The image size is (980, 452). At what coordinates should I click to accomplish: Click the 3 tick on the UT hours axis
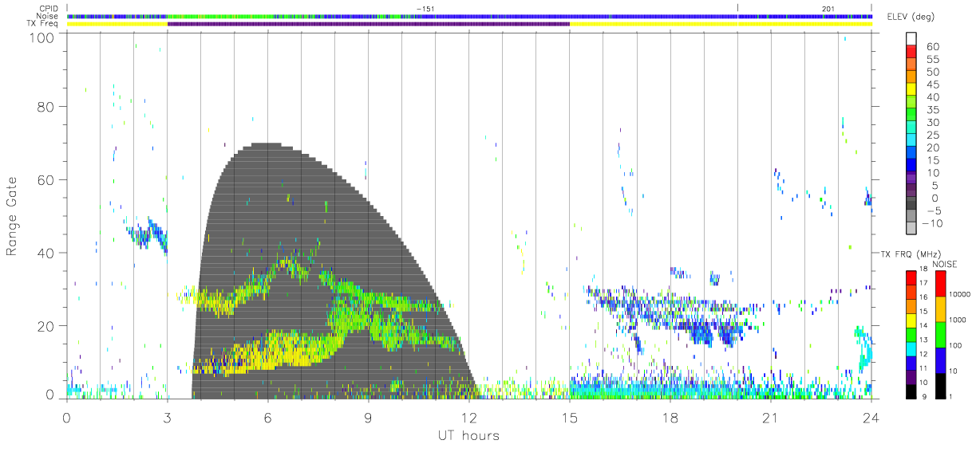tap(167, 418)
